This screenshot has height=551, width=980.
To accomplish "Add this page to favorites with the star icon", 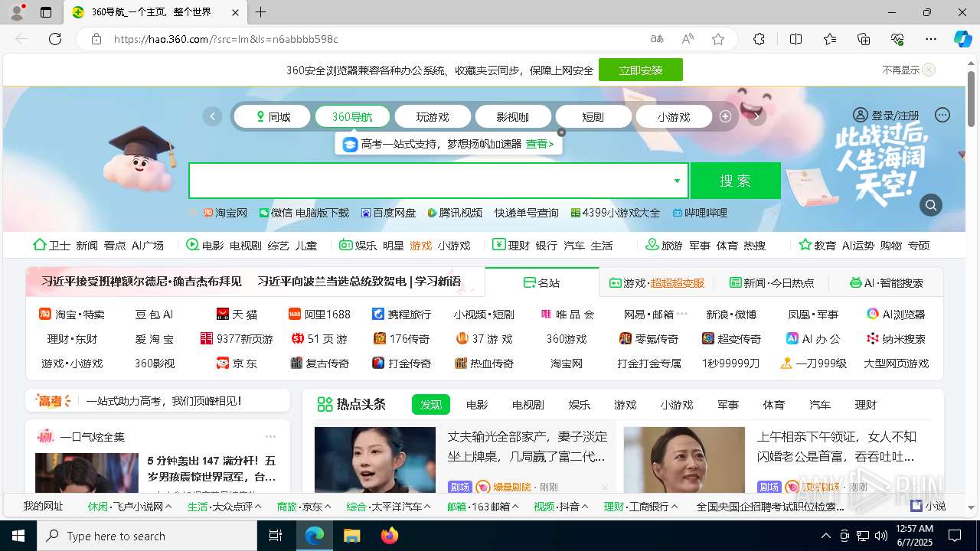I will coord(718,39).
